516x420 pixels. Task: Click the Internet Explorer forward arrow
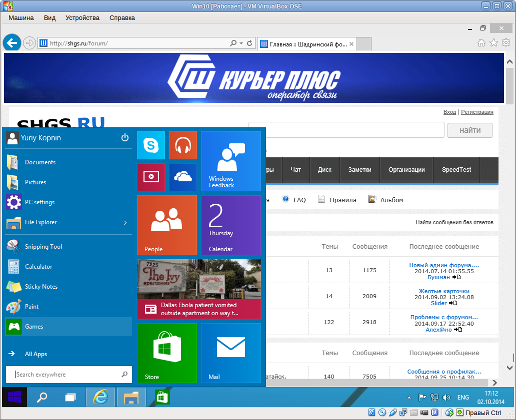[x=29, y=43]
